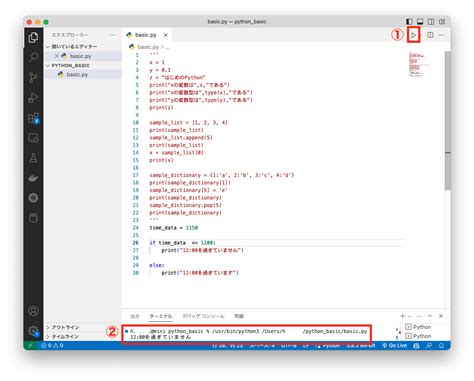Image resolution: width=474 pixels, height=381 pixels.
Task: Open Copilot status icon in status bar
Action: click(416, 345)
